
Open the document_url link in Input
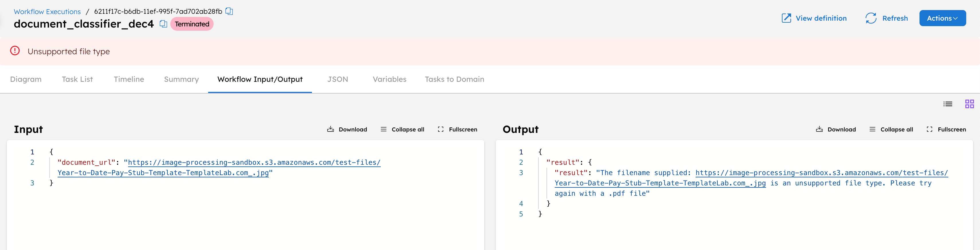[254, 163]
